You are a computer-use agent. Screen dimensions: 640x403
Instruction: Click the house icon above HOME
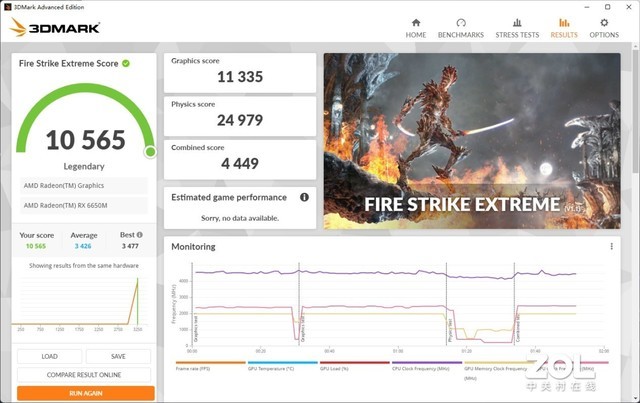point(416,22)
